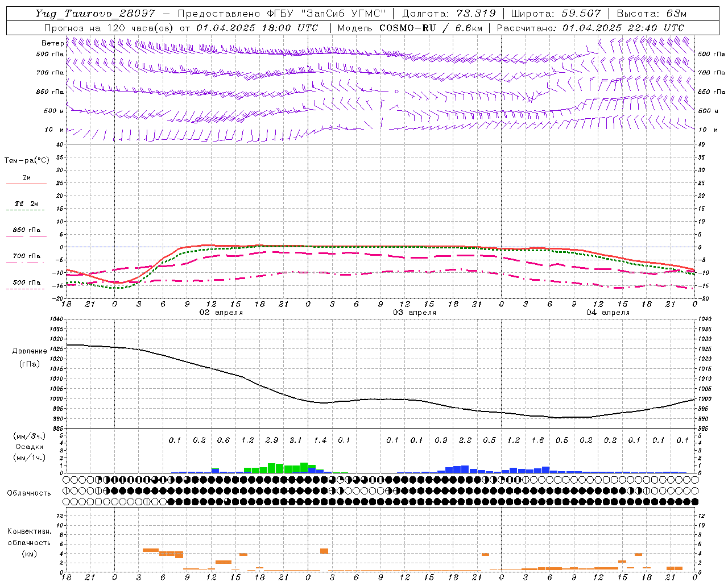Image resolution: width=728 pixels, height=582 pixels.
Task: Click the 985 value on left pressure axis
Action: (57, 429)
